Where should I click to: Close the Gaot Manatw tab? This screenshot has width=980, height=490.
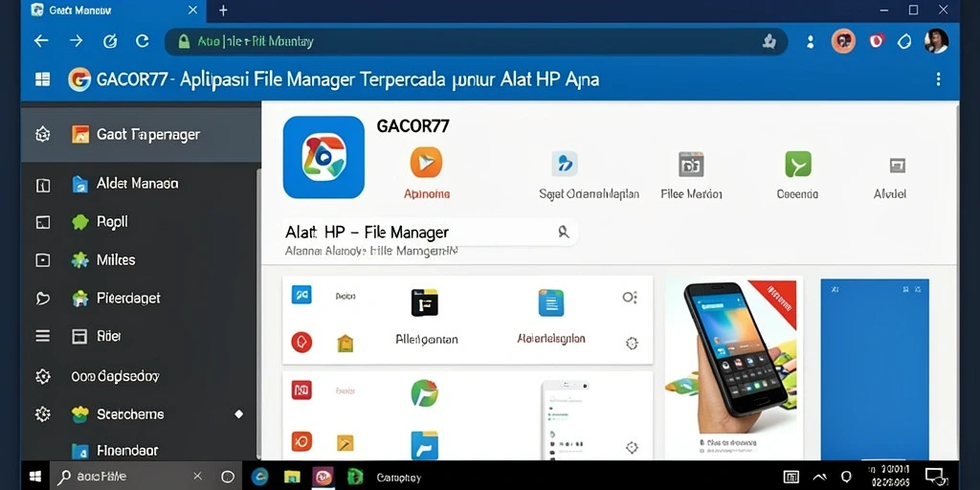(x=192, y=11)
